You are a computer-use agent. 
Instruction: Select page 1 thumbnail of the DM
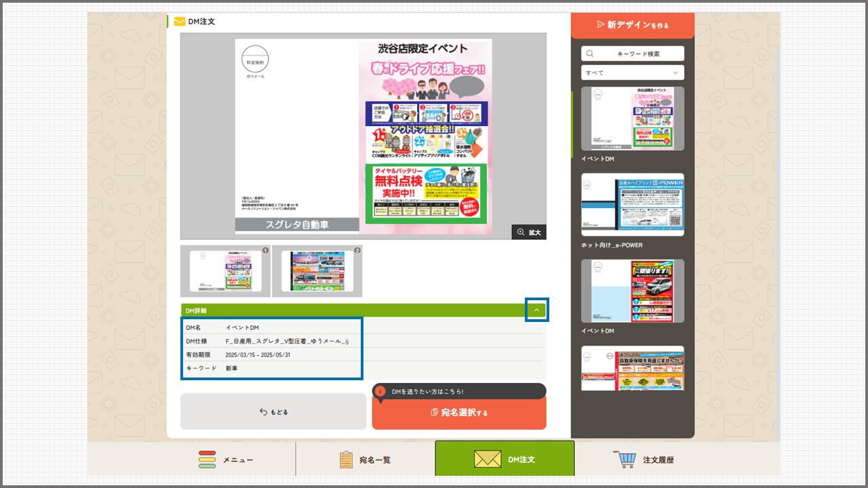[x=225, y=271]
